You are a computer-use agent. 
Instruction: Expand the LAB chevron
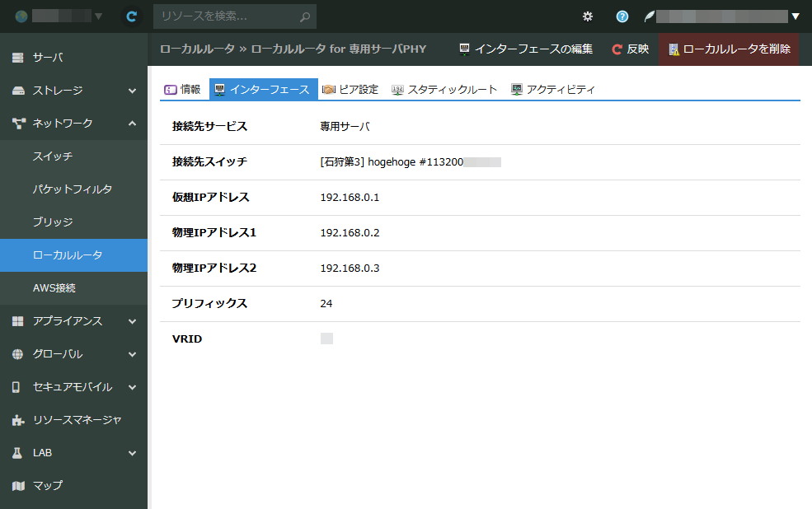pyautogui.click(x=133, y=453)
